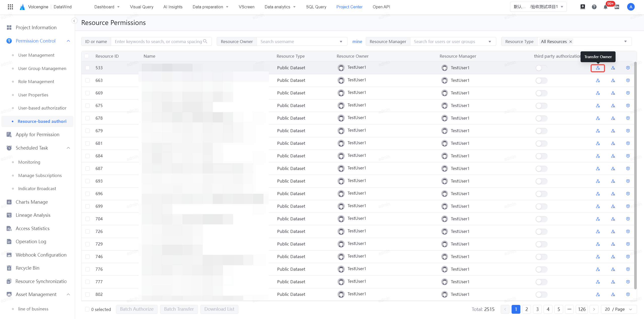Click shield permission icon for resource 675
The height and width of the screenshot is (319, 644).
tap(628, 106)
